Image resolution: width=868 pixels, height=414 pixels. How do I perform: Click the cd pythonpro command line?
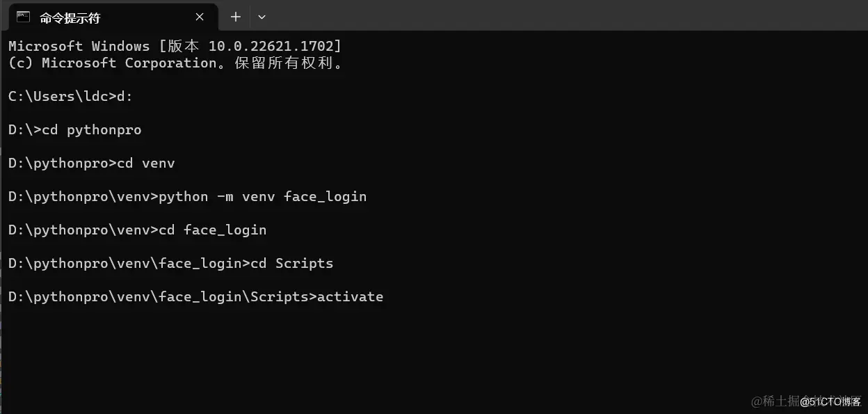pyautogui.click(x=91, y=129)
